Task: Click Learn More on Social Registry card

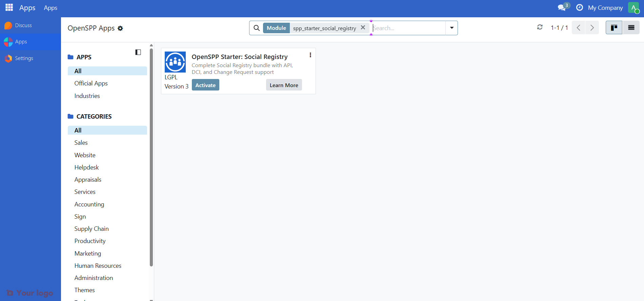Action: 284,85
